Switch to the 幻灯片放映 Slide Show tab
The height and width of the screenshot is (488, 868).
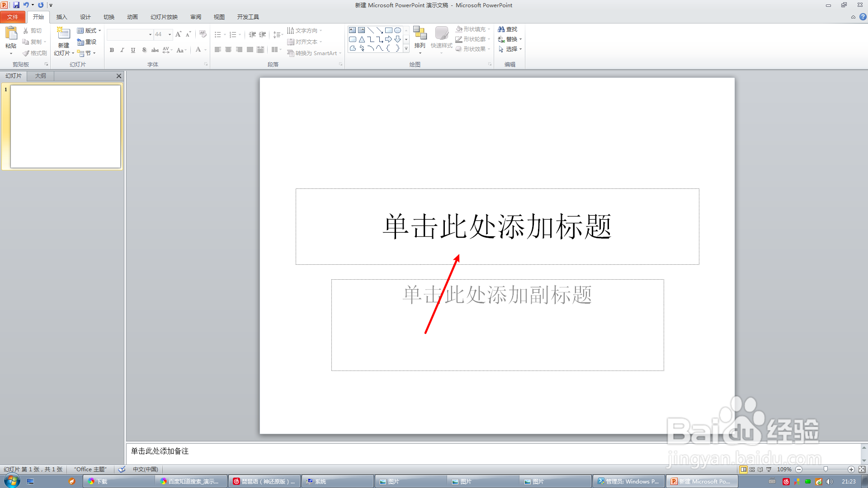coord(164,17)
